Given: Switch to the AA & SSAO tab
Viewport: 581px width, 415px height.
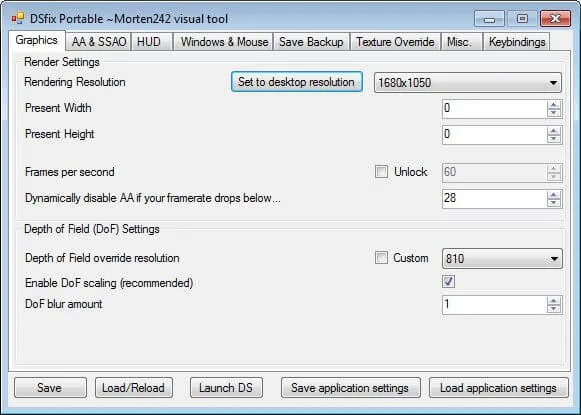Looking at the screenshot, I should [x=99, y=42].
